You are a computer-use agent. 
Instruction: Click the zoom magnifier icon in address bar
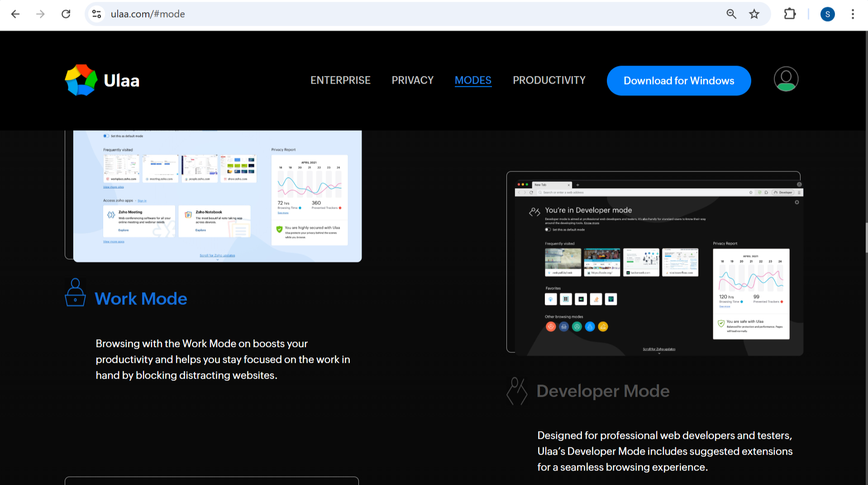(731, 14)
